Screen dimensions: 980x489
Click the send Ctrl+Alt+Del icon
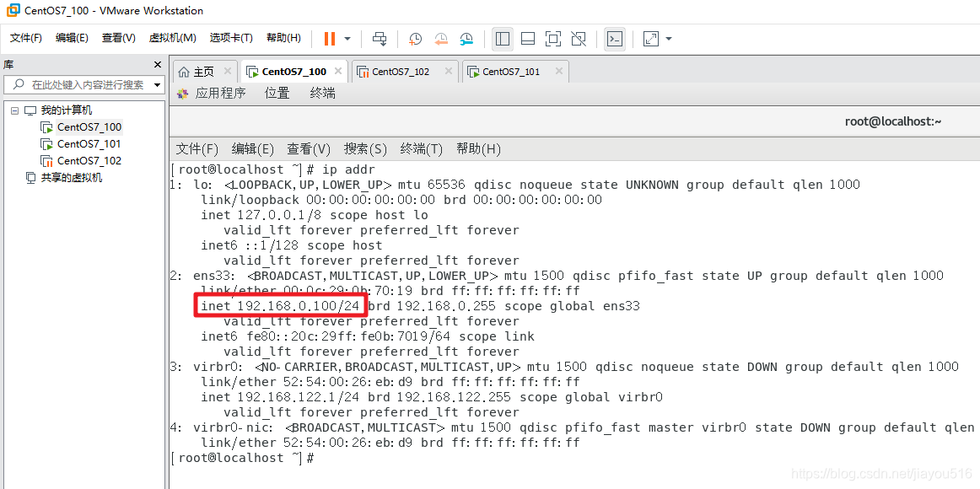pyautogui.click(x=380, y=39)
